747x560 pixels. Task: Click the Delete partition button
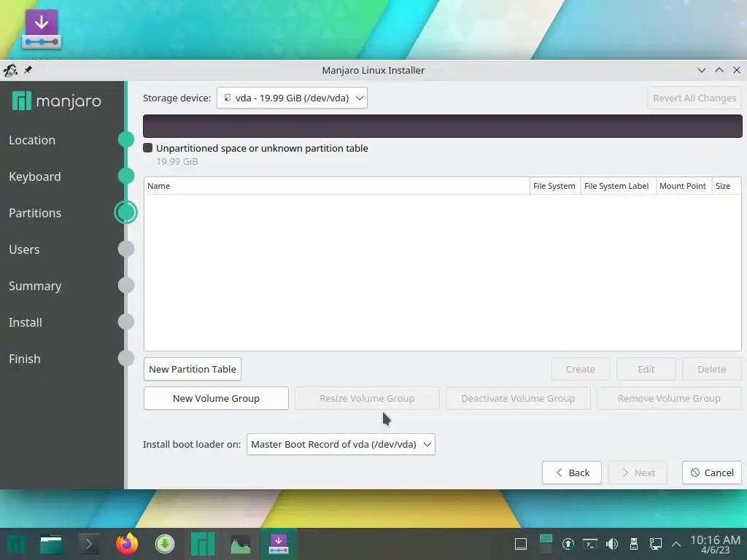pos(712,369)
